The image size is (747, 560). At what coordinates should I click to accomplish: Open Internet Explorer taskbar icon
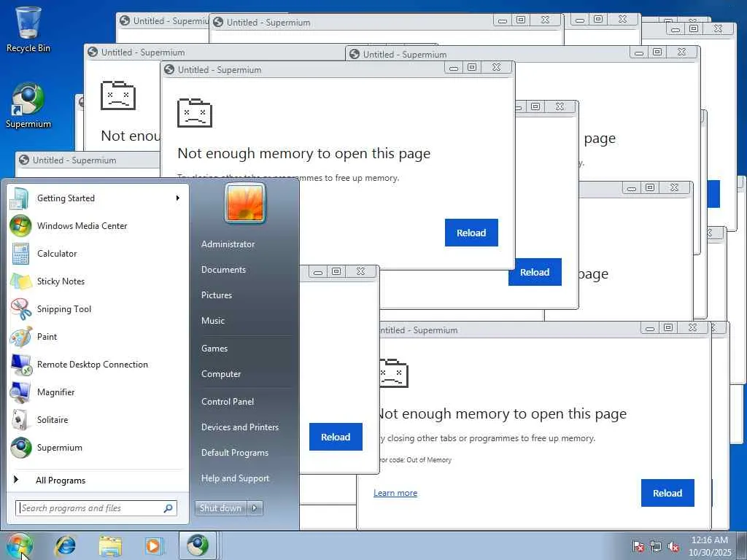[x=65, y=545]
